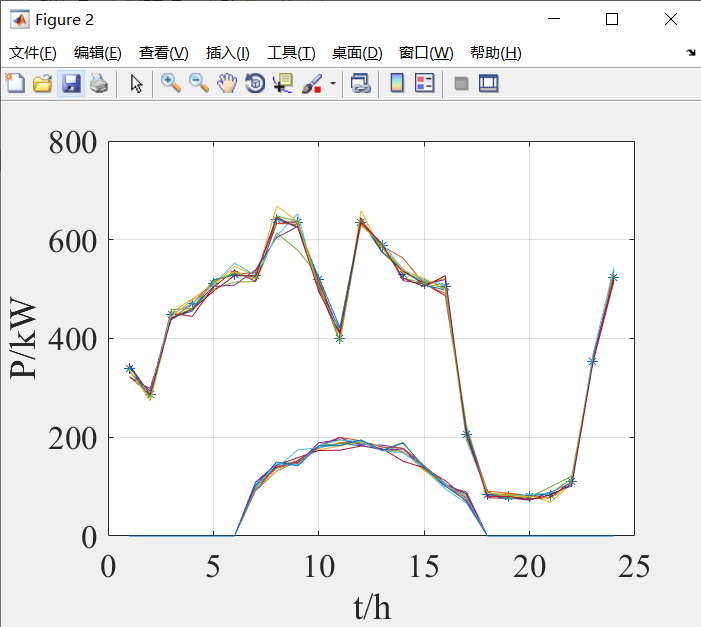Open the 插入(I) menu

[227, 53]
